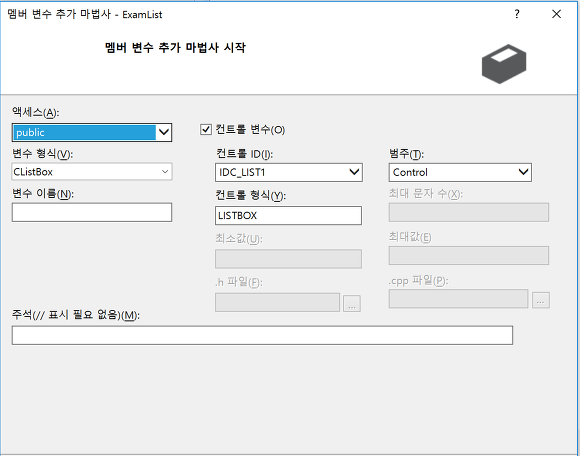This screenshot has width=580, height=456.
Task: Click the 컨트롤 형식 LISTBOX field
Action: [x=288, y=215]
